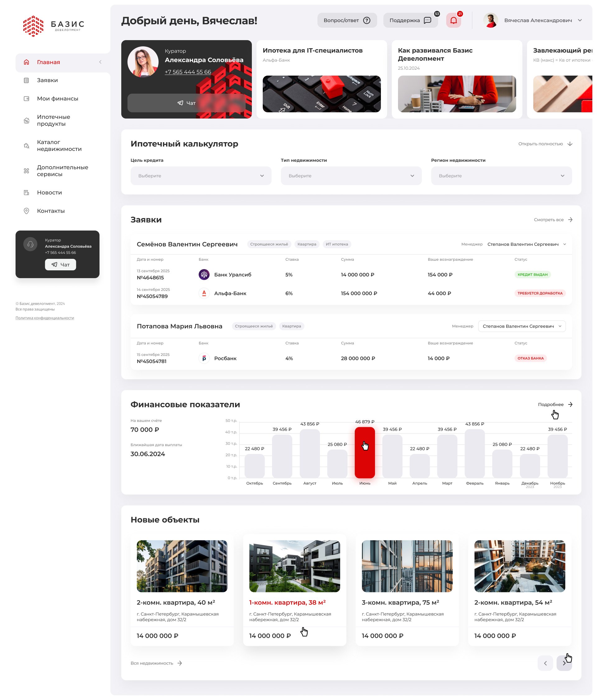Go to Мои финансы in sidebar
Image resolution: width=597 pixels, height=700 pixels.
(x=58, y=99)
